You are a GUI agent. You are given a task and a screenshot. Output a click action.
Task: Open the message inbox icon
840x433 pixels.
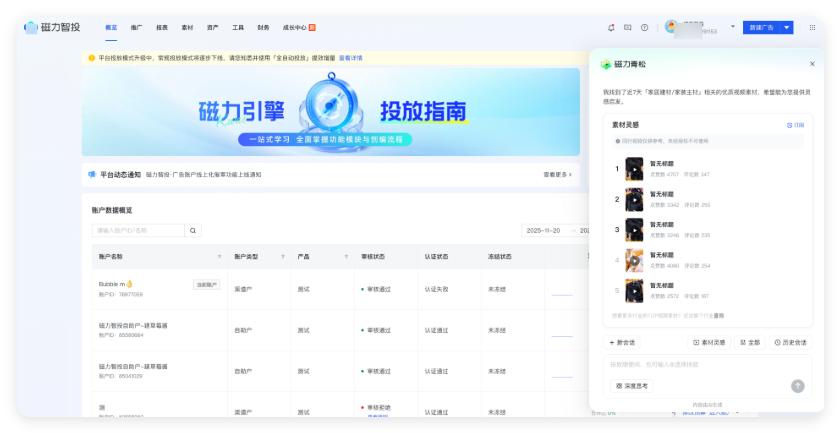click(x=627, y=27)
